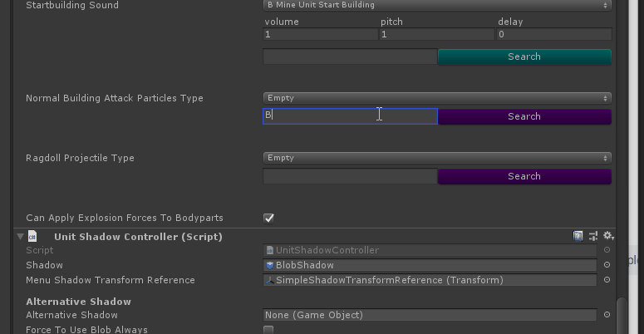Open object picker for Shadow field
644x334 pixels.
click(607, 265)
